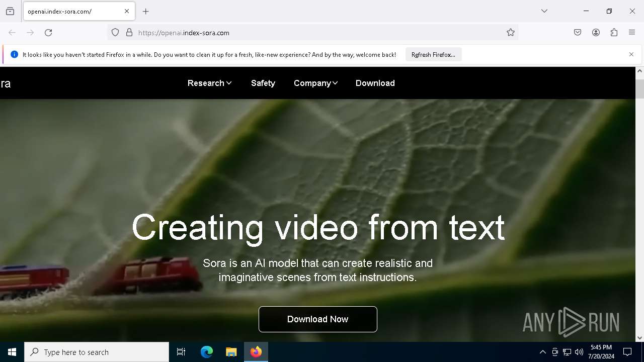Close the openai.index-sora.com tab
The image size is (644, 362).
(127, 11)
